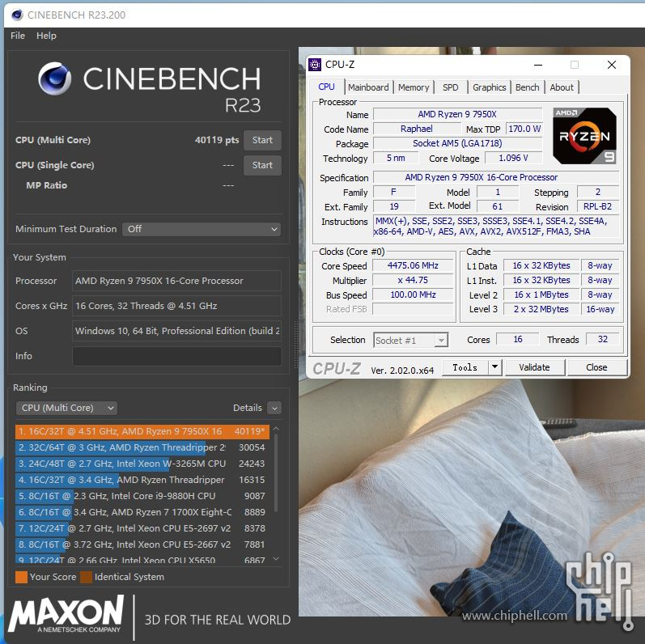Start the CPU Single Core test

point(262,165)
